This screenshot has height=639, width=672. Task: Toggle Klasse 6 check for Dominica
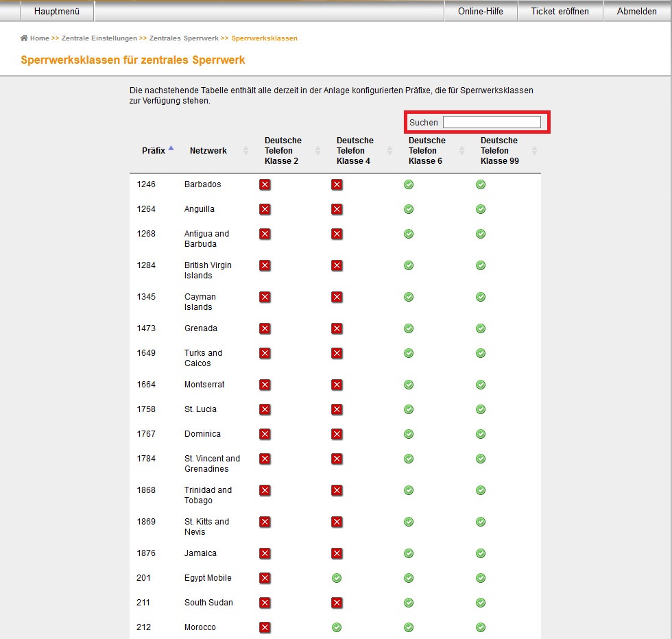(x=409, y=435)
